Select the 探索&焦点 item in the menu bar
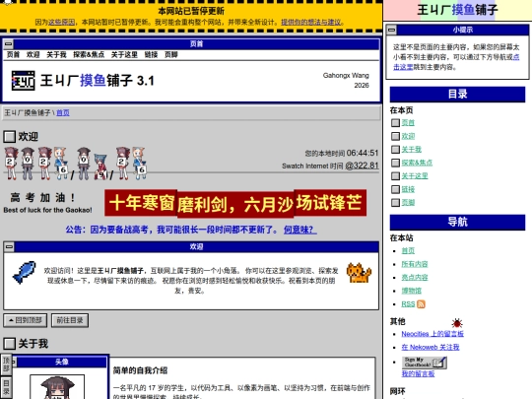Image resolution: width=532 pixels, height=399 pixels. pyautogui.click(x=89, y=54)
